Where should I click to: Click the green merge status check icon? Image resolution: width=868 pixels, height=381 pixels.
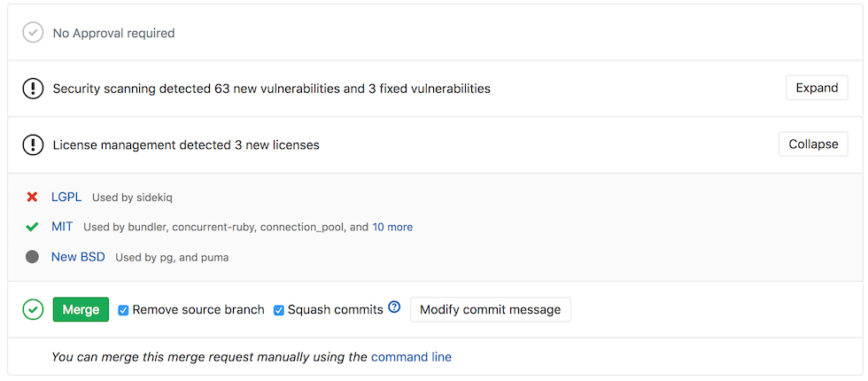[x=33, y=309]
